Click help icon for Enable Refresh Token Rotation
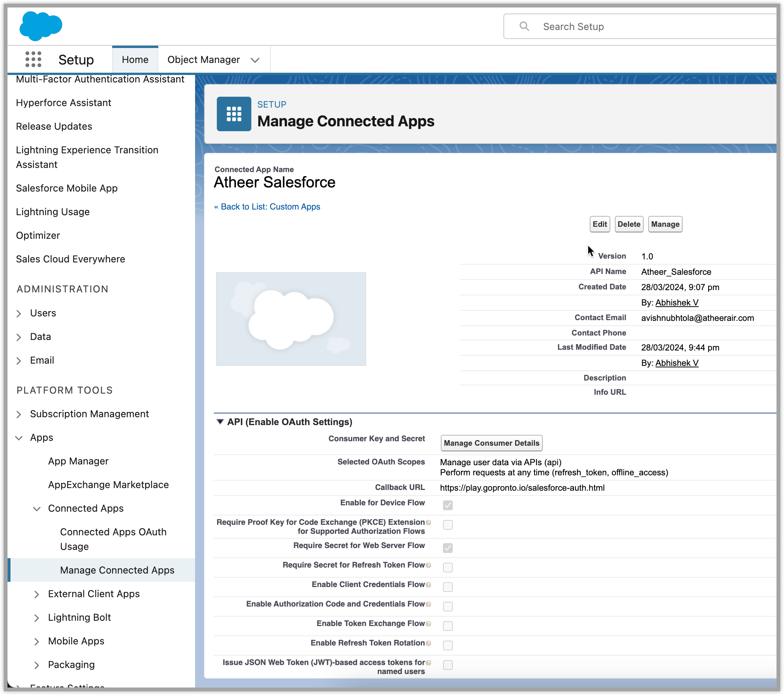 [428, 643]
